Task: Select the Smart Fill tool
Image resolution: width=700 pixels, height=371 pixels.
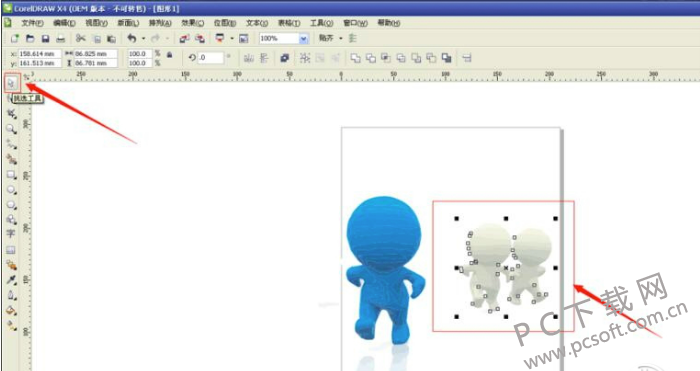Action: (x=11, y=159)
